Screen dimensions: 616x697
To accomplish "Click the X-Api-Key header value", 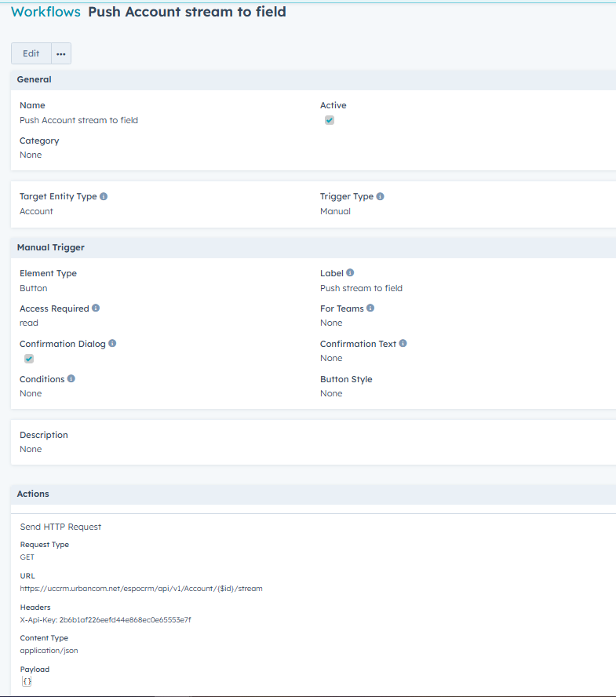I will click(x=105, y=619).
